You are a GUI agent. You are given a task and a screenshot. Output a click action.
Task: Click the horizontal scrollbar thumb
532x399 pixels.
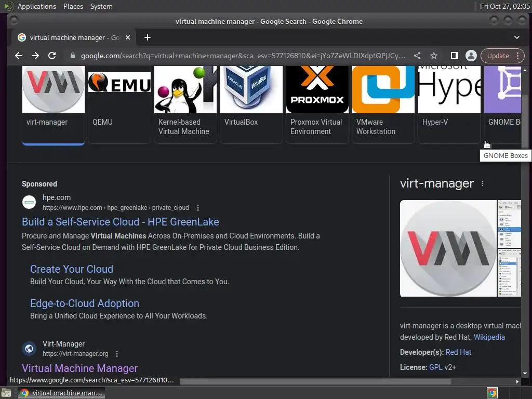[315, 381]
